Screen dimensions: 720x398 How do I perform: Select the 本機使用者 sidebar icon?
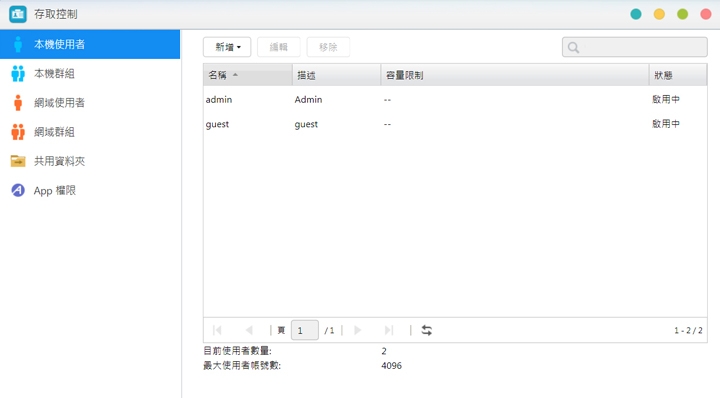18,45
